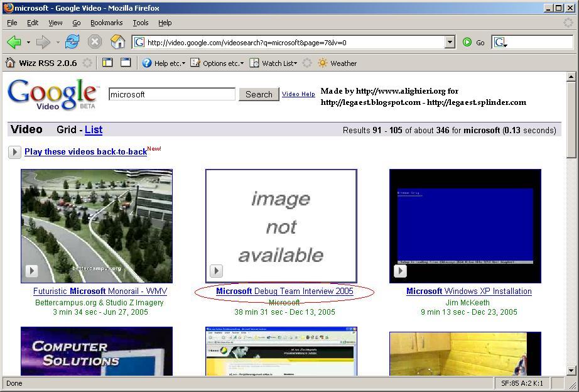Viewport: 579px width, 392px height.
Task: Click the Computer Solutions video thumbnail
Action: [97, 351]
